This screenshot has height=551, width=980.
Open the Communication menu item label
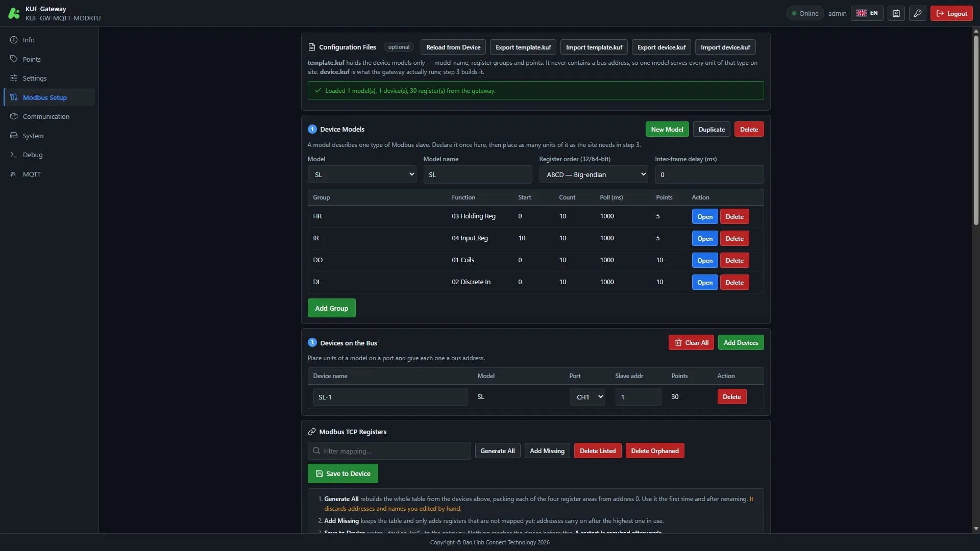click(46, 116)
